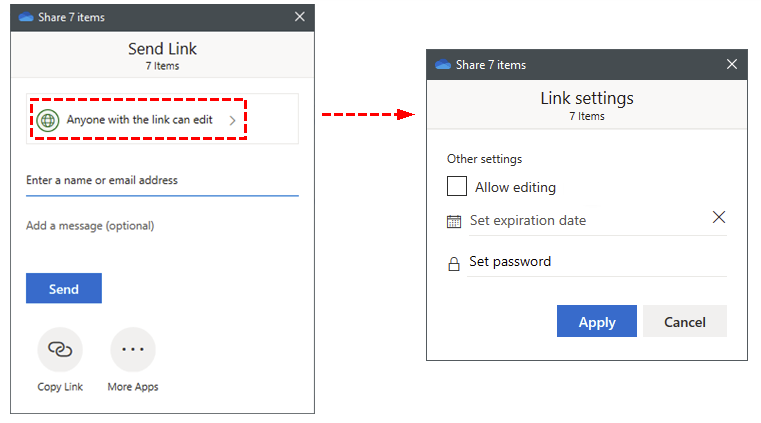Click OneDrive cloud icon in Link settings titlebar
The width and height of the screenshot is (761, 423).
click(443, 65)
